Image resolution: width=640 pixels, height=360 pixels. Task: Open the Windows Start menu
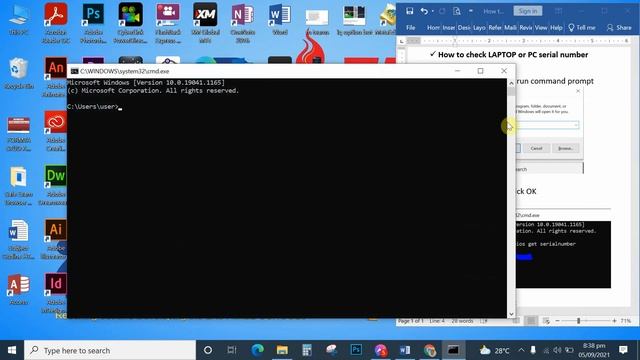tap(12, 350)
